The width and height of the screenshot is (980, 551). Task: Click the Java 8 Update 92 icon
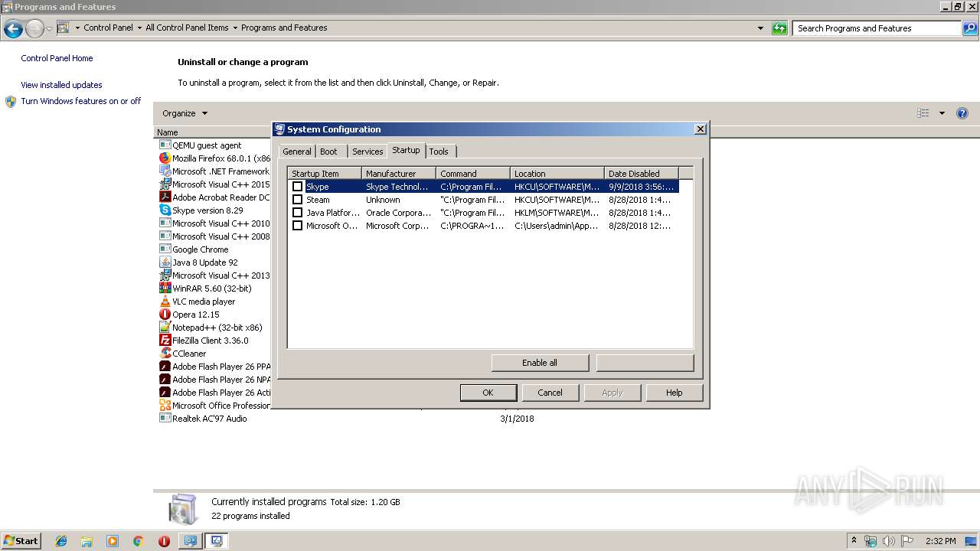(x=165, y=262)
